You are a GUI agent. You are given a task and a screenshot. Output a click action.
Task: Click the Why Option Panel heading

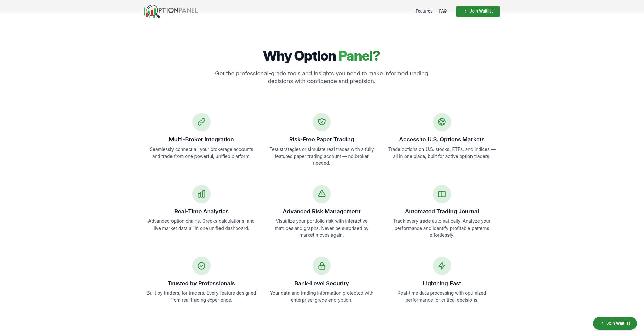(x=321, y=55)
